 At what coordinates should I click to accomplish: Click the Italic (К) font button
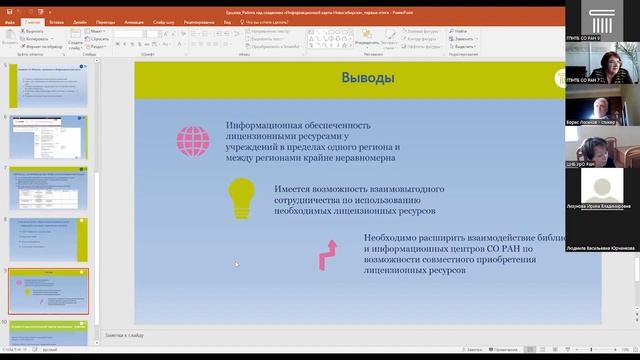point(125,44)
